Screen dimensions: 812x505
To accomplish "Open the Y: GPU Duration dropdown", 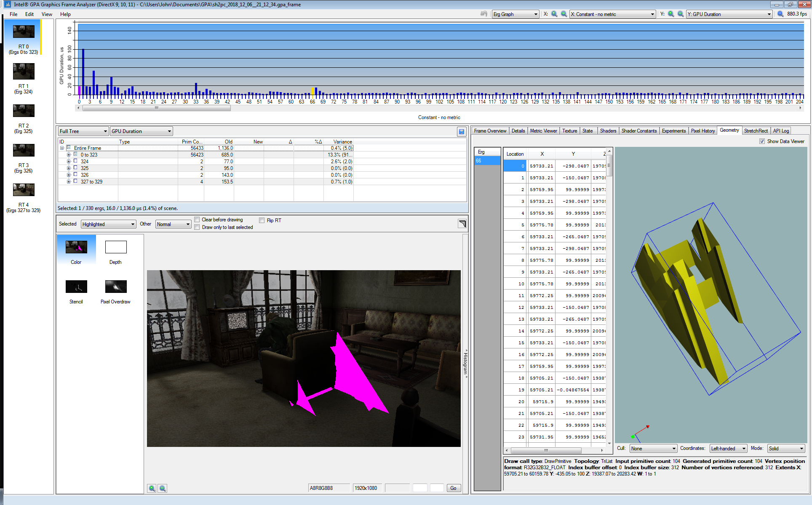I will tap(729, 14).
